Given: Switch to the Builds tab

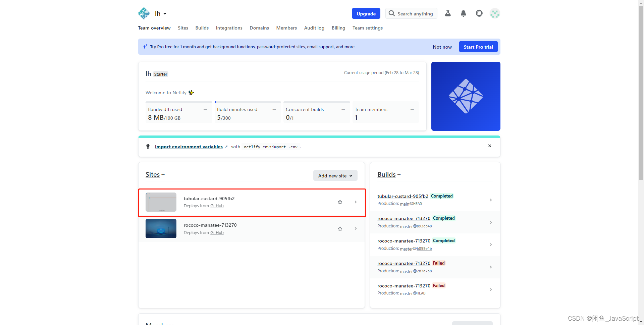Looking at the screenshot, I should 202,28.
